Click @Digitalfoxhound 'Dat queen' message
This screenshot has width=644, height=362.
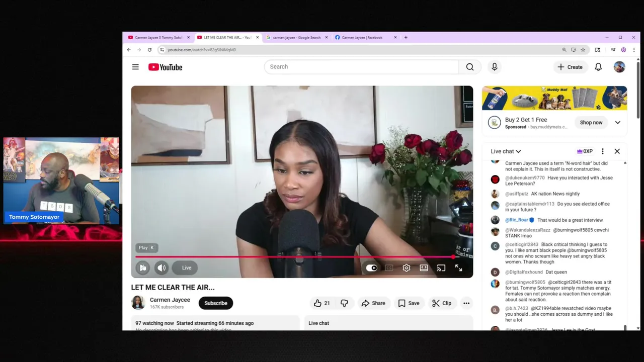pos(536,272)
